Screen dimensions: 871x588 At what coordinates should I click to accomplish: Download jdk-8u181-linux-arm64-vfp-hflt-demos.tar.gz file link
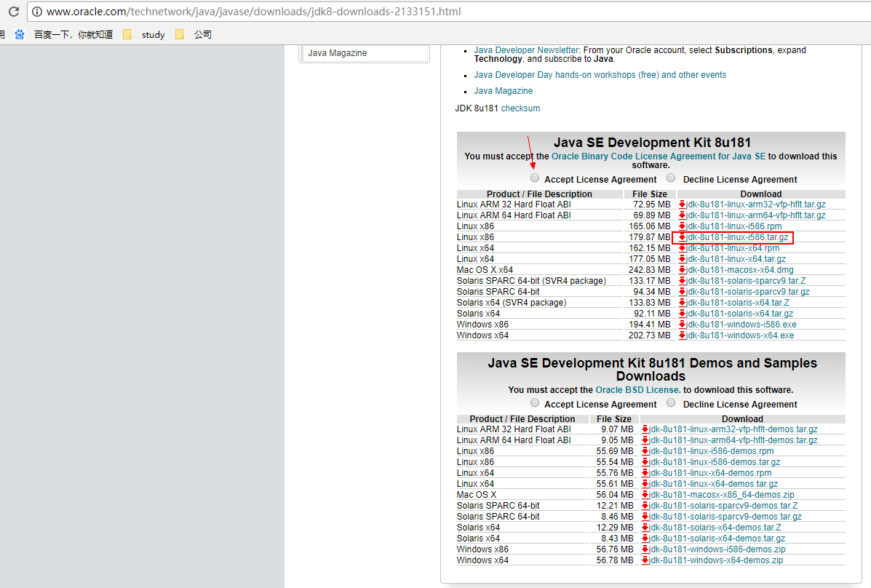[733, 440]
